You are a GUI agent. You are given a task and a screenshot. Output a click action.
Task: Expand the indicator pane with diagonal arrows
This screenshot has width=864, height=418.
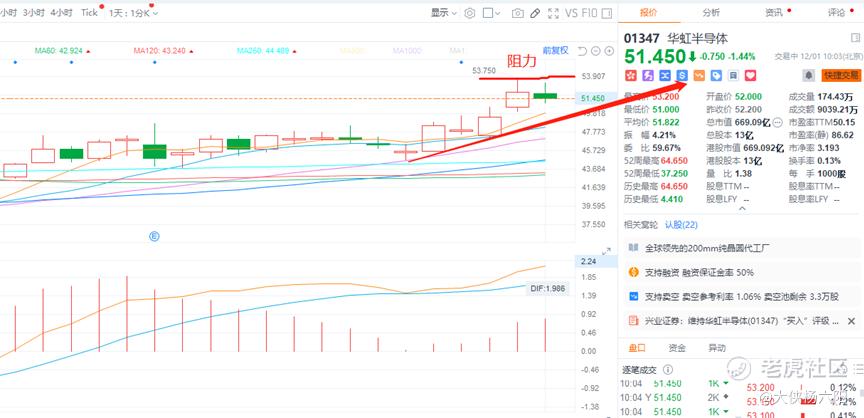[607, 251]
